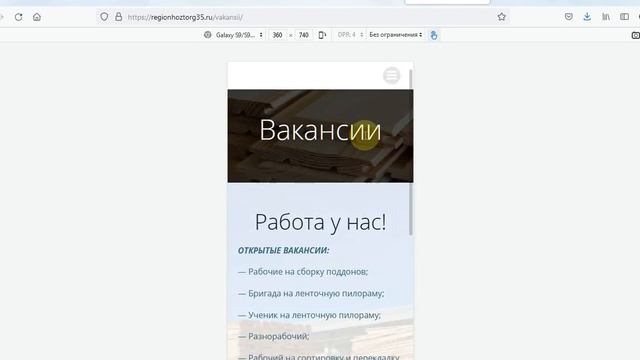Click the address bar URL regionhoztorg35.ru

(x=185, y=17)
